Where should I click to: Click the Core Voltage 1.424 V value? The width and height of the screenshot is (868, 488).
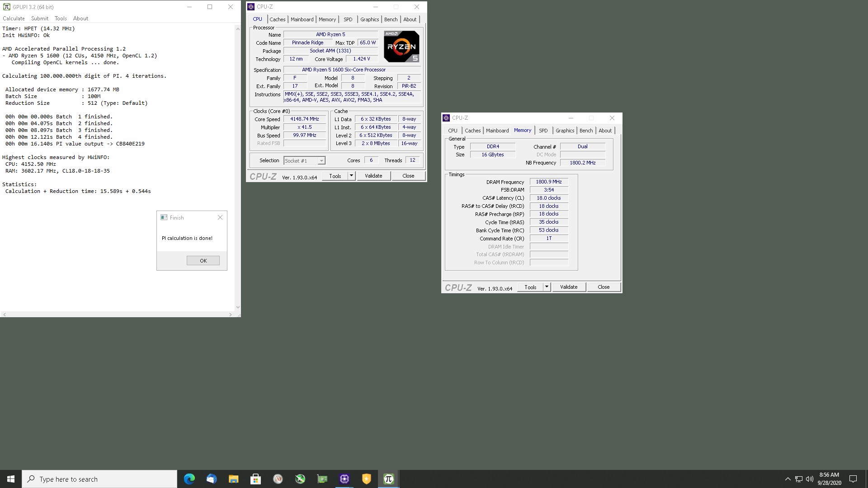click(362, 59)
